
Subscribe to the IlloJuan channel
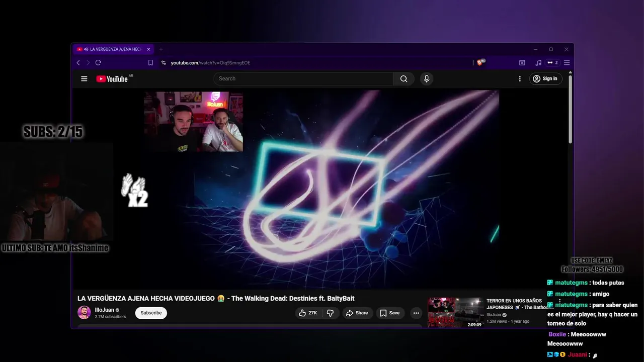tap(151, 313)
